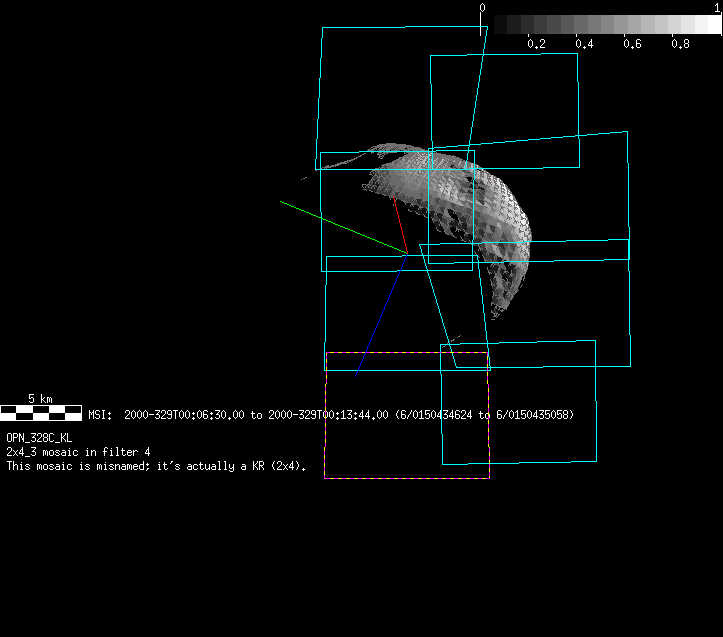This screenshot has height=637, width=723.
Task: Click the OPN_328C_KL sequence name
Action: tap(39, 438)
